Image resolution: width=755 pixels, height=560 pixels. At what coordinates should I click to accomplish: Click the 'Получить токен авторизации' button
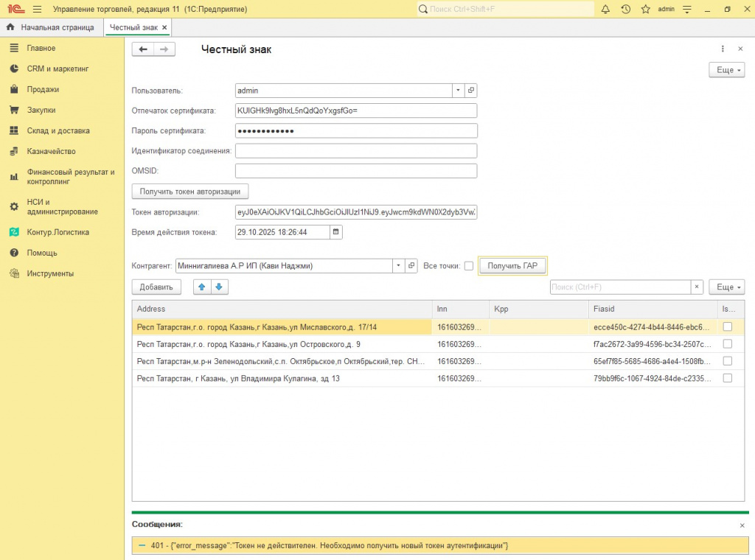pos(190,192)
